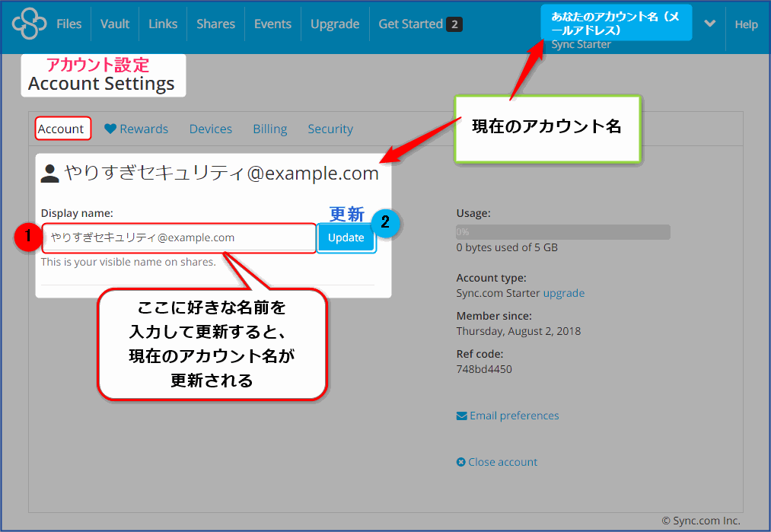This screenshot has height=532, width=771.
Task: Open the Shares page
Action: (215, 24)
